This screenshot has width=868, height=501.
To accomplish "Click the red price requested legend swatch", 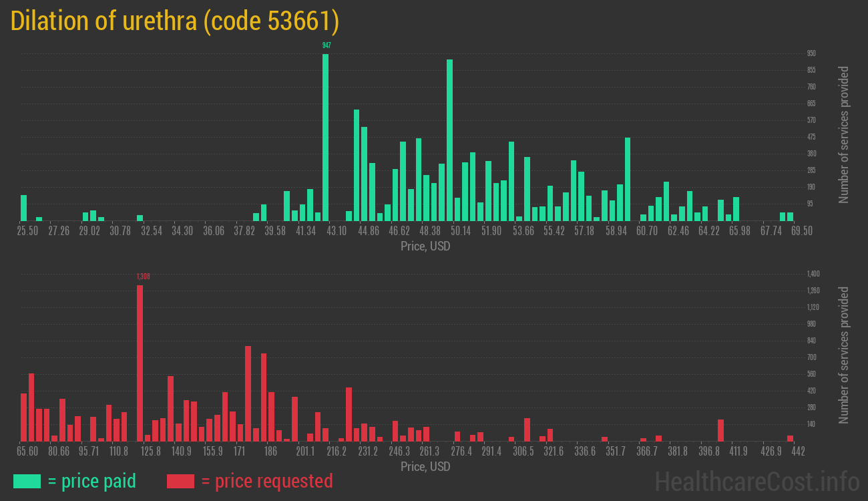I will 180,481.
